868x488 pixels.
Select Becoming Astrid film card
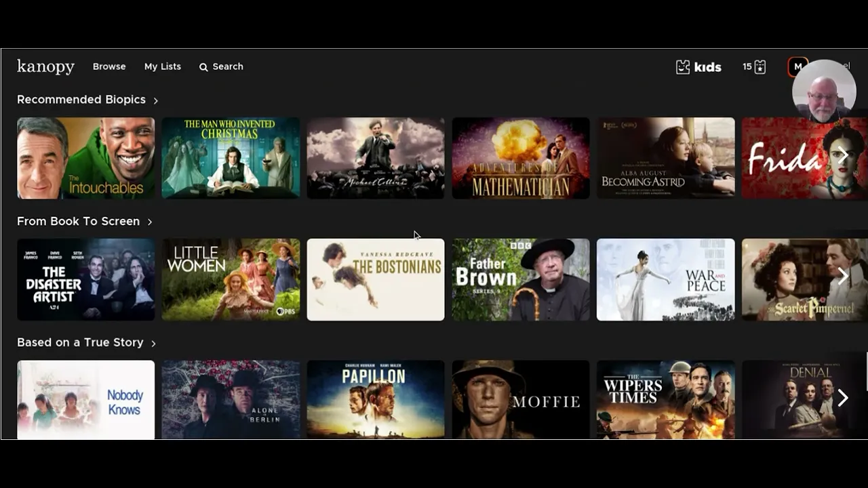click(666, 158)
